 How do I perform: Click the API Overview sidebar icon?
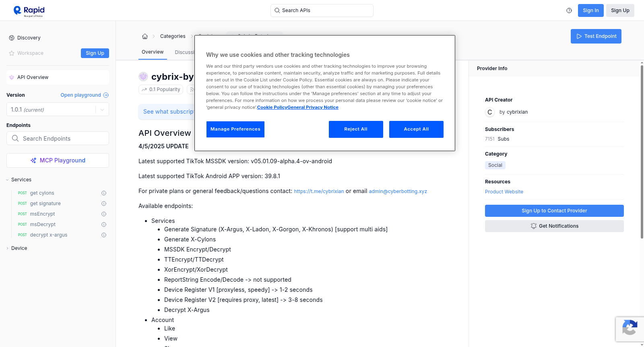(12, 77)
